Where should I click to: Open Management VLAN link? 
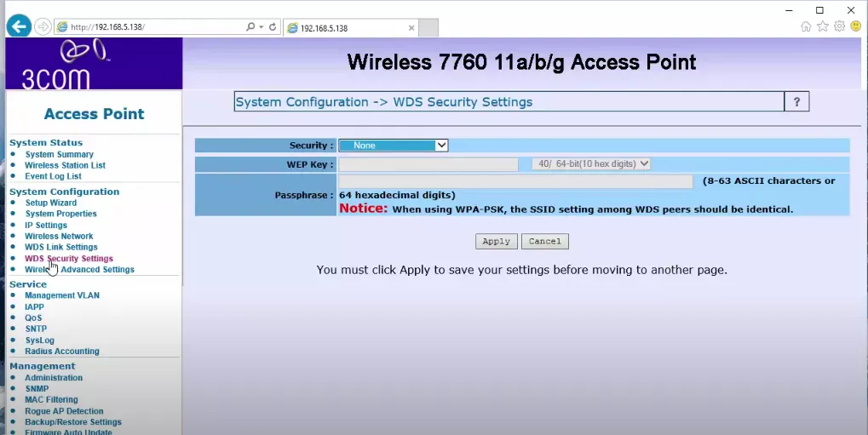62,295
